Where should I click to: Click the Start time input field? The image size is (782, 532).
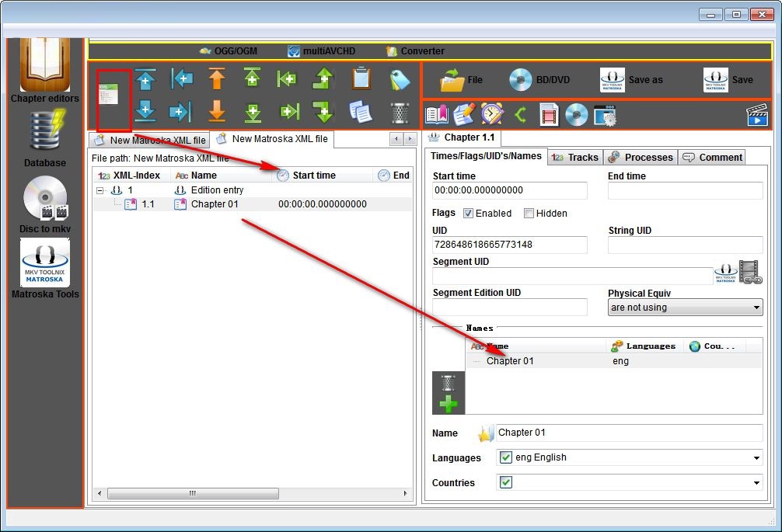click(509, 190)
